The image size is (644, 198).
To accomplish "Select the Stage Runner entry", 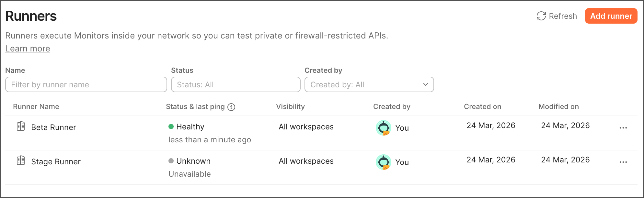I will pos(56,162).
